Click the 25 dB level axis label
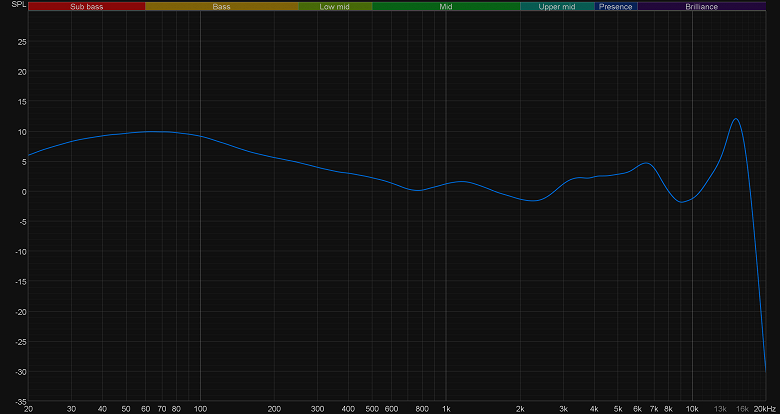This screenshot has width=780, height=414. click(22, 42)
